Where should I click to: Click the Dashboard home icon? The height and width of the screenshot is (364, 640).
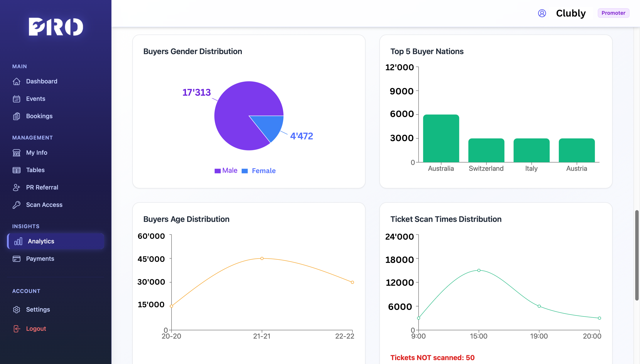(x=17, y=81)
